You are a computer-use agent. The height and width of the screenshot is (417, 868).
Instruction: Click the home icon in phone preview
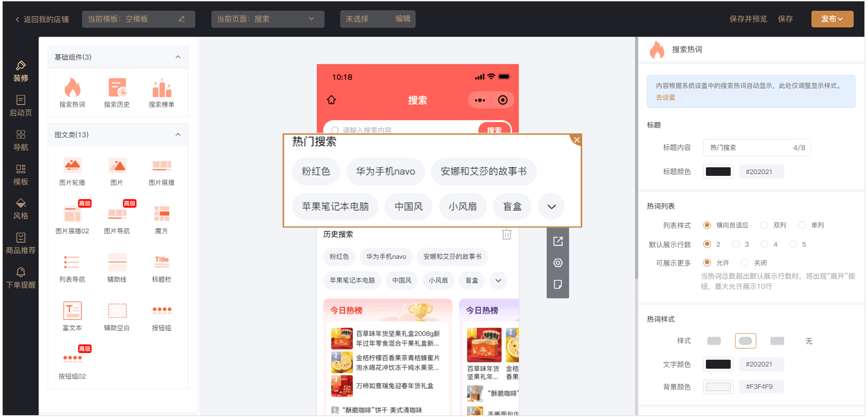331,100
